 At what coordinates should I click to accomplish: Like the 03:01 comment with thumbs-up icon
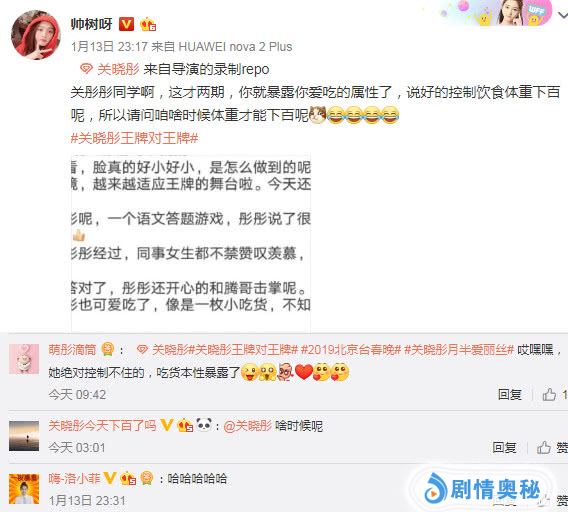[x=544, y=448]
